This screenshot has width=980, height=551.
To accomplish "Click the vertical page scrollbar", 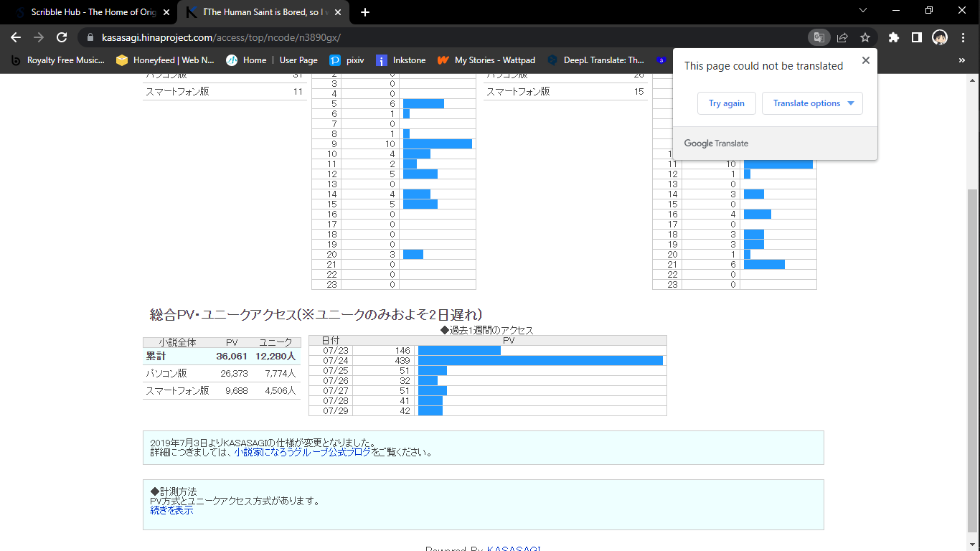I will [973, 344].
